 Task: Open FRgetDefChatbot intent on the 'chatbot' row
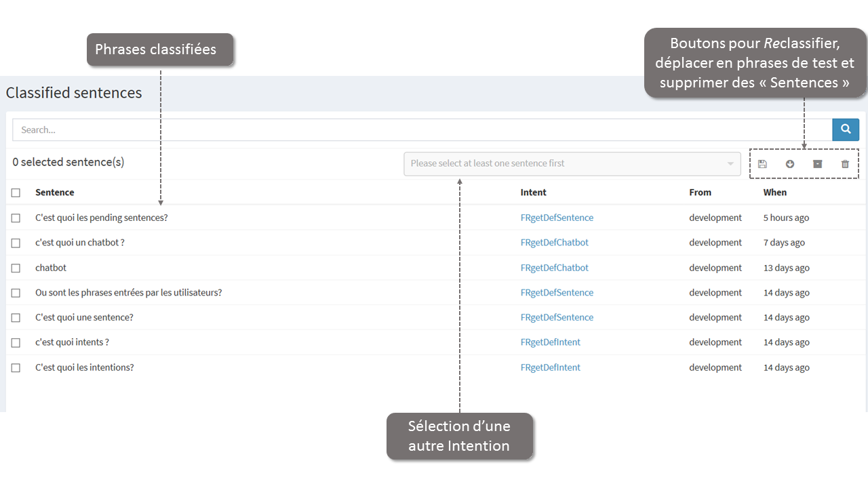pyautogui.click(x=555, y=268)
